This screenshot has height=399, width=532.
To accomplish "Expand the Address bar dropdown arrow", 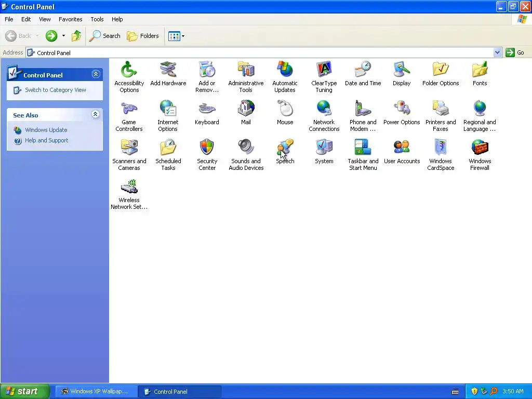I will pyautogui.click(x=497, y=52).
